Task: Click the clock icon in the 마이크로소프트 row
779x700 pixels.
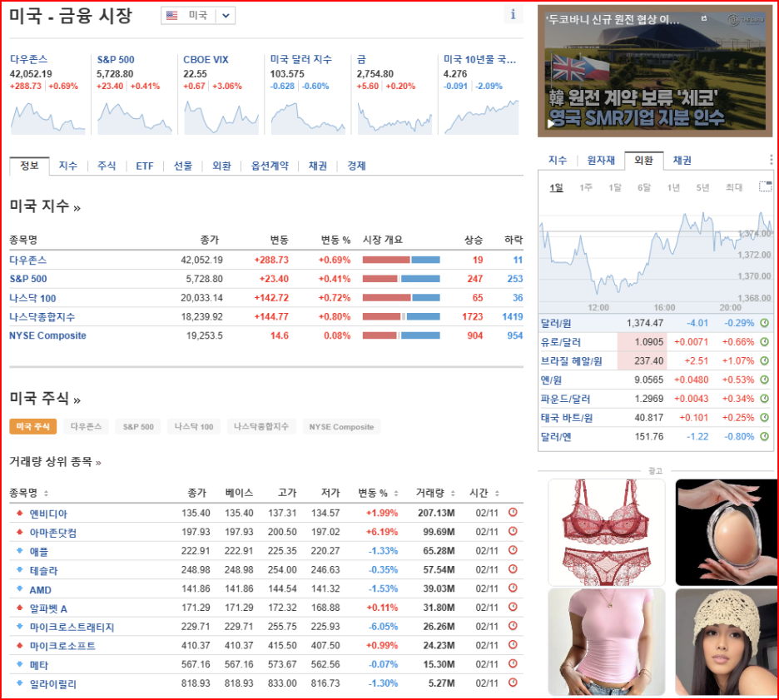Action: (x=514, y=645)
